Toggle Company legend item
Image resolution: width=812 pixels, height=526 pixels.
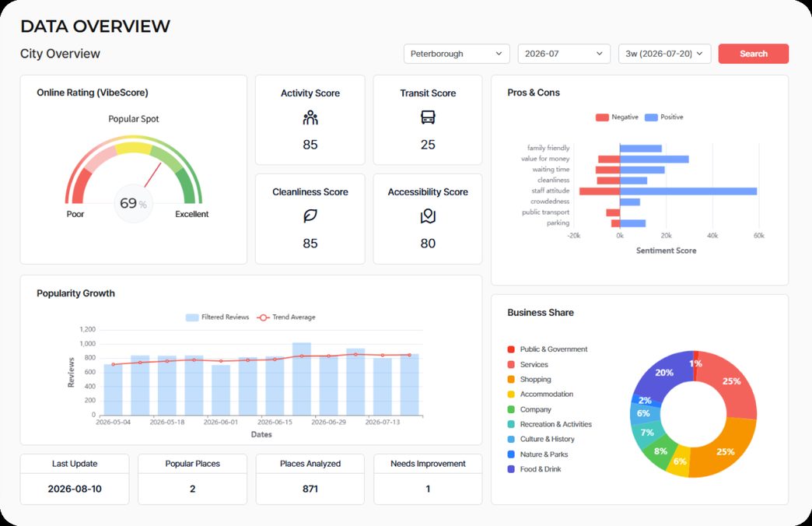point(529,409)
